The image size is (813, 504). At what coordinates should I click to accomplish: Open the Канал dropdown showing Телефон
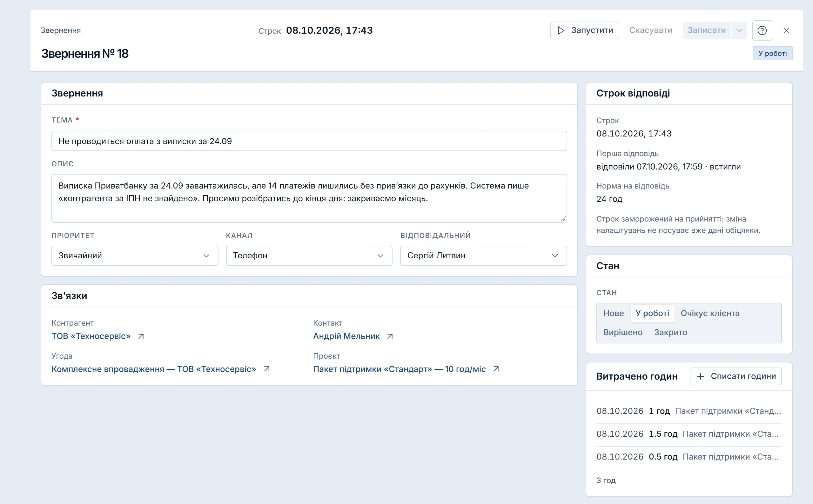coord(309,256)
